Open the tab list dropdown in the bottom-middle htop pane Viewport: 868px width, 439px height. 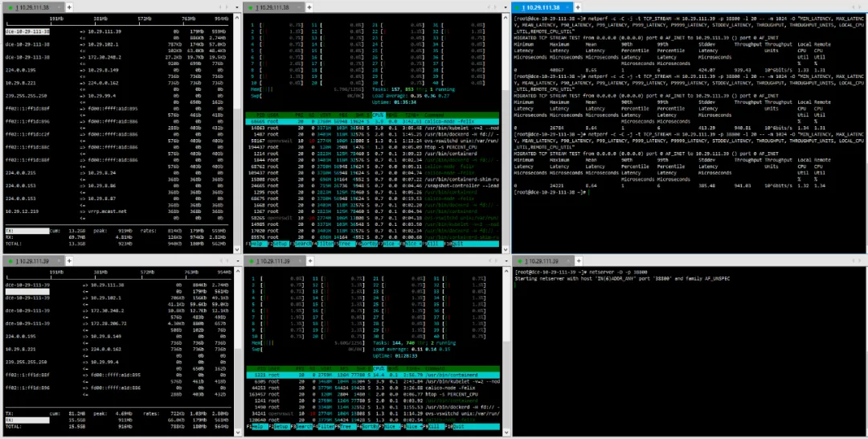(505, 261)
